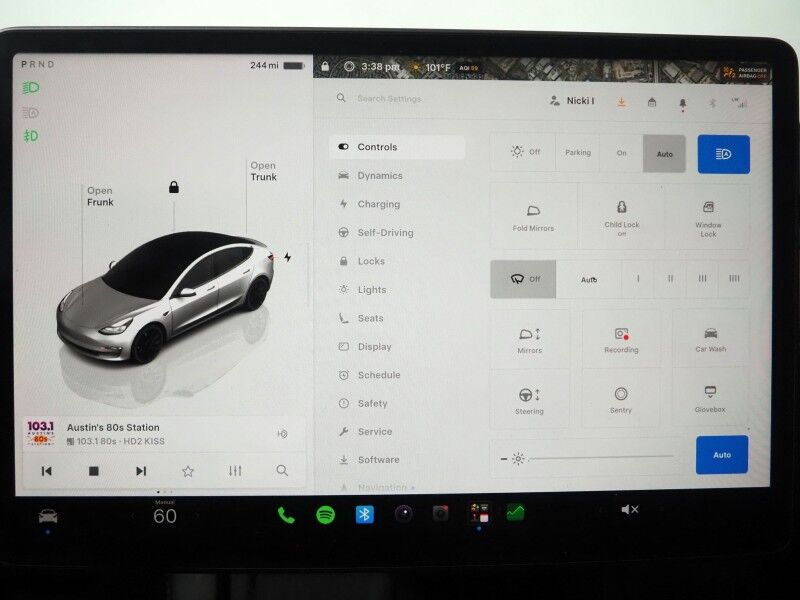Open Bluetooth app in bottom bar

point(364,514)
